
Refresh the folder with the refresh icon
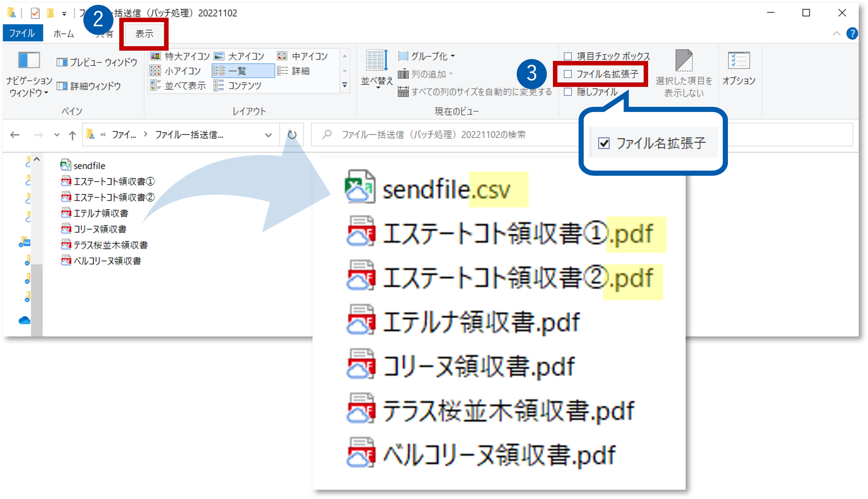point(291,135)
